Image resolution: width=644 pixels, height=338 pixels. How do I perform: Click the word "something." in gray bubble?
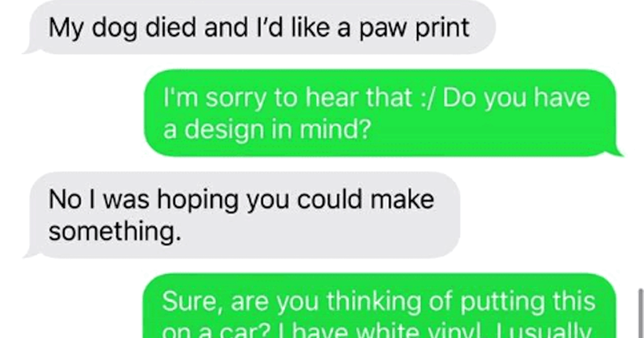[x=114, y=231]
